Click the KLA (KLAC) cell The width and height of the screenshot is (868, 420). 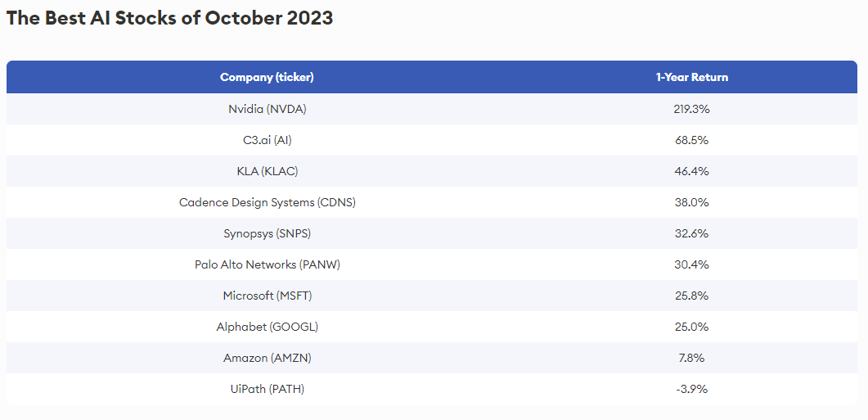click(x=268, y=171)
